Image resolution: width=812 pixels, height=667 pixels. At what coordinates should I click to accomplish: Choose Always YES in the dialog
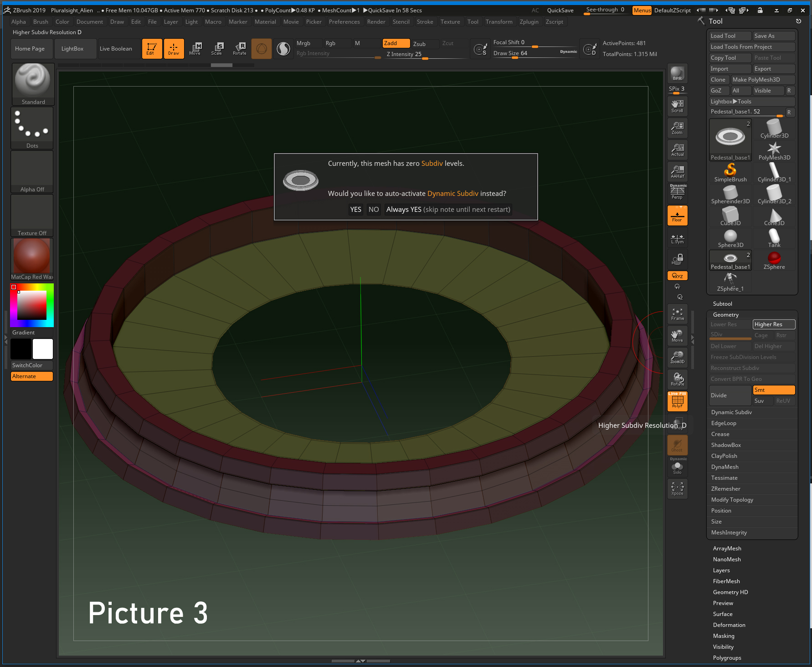pyautogui.click(x=448, y=210)
